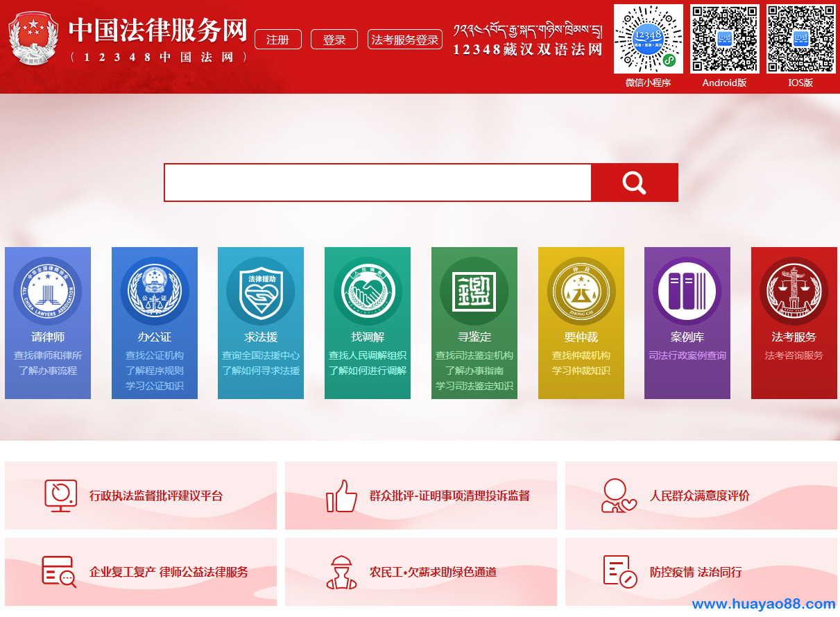Viewport: 840px width, 617px height.
Task: Click the person-heart icon beside 人民群众满意度评价
Action: (619, 496)
